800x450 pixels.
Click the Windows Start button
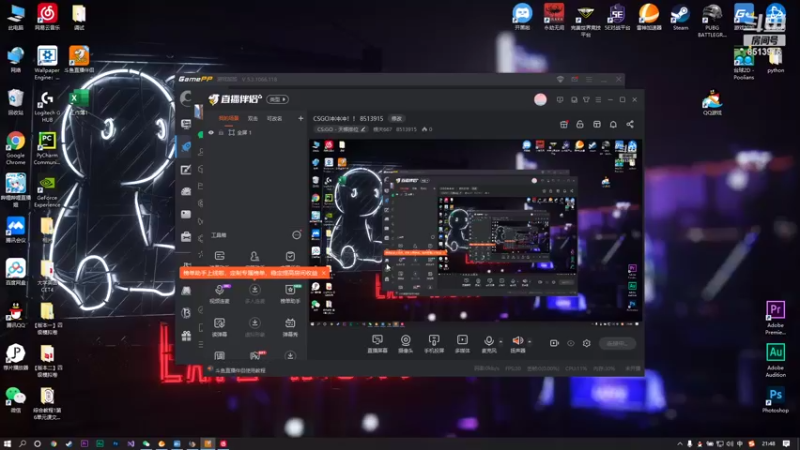pos(7,444)
